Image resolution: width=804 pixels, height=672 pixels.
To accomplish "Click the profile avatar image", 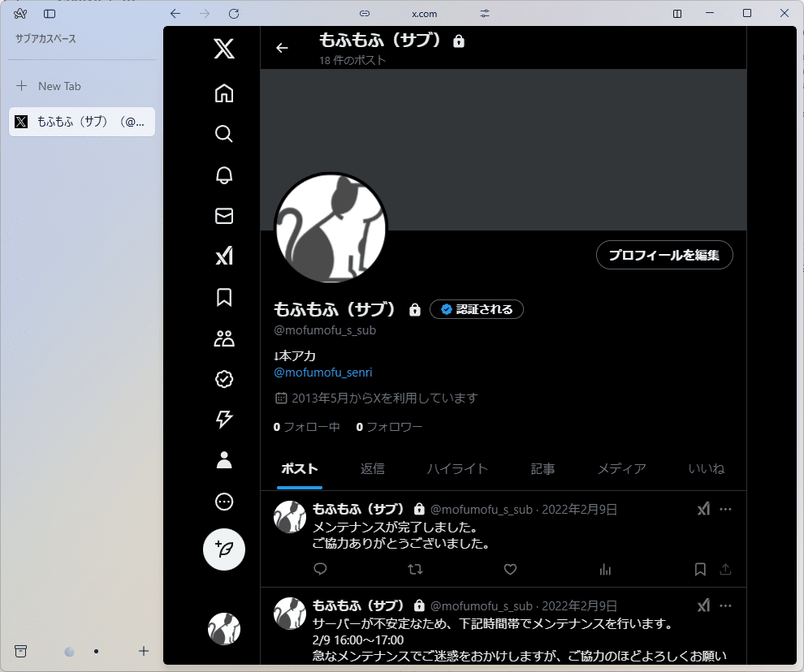I will pyautogui.click(x=331, y=227).
